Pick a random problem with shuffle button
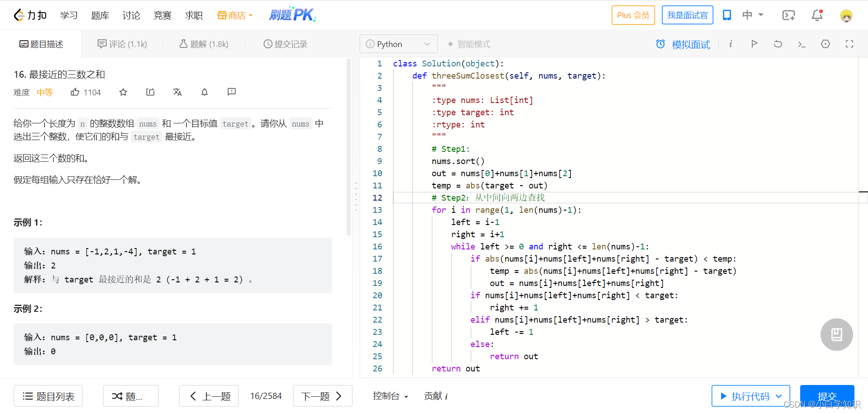 coord(131,396)
